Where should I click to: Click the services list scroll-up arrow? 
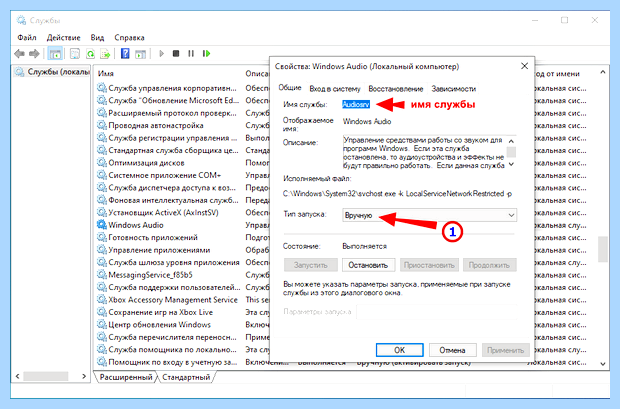[603, 72]
